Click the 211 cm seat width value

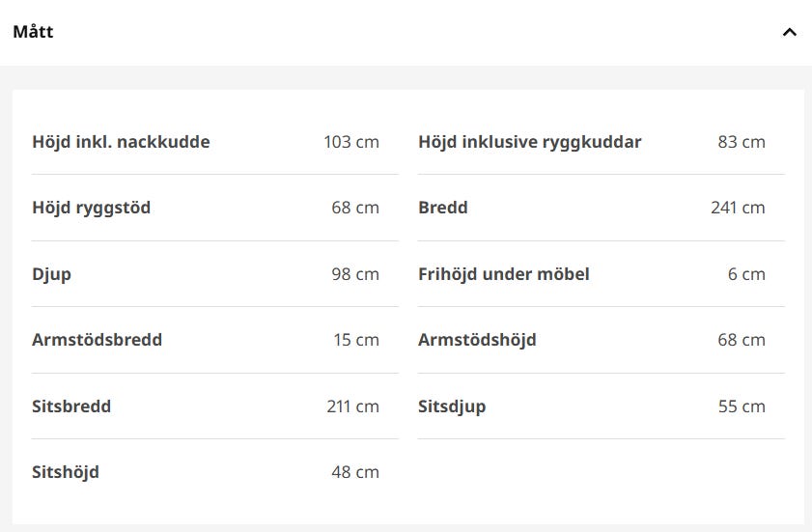(353, 406)
